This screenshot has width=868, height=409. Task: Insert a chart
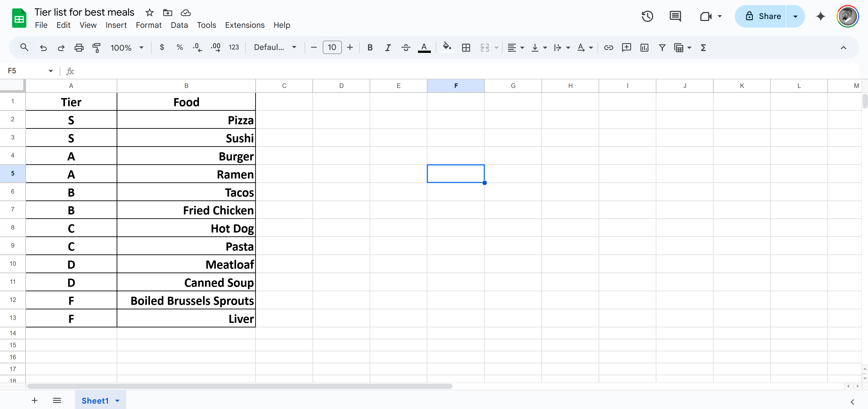click(644, 47)
